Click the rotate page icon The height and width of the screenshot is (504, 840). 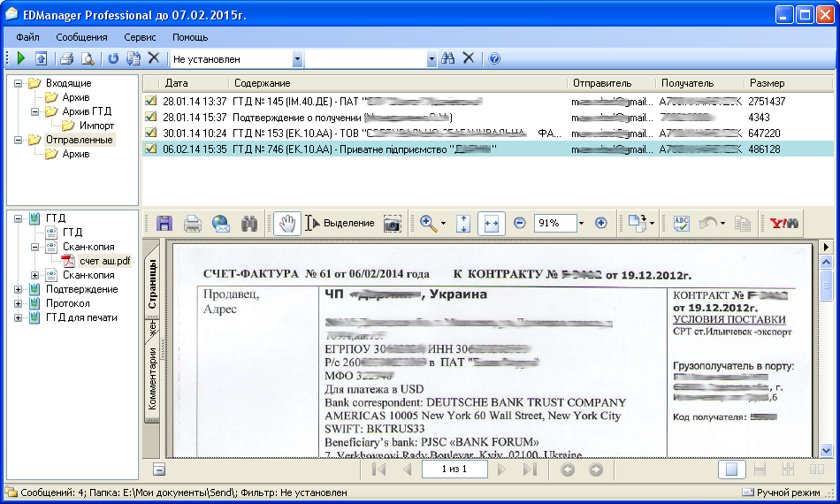pos(638,224)
